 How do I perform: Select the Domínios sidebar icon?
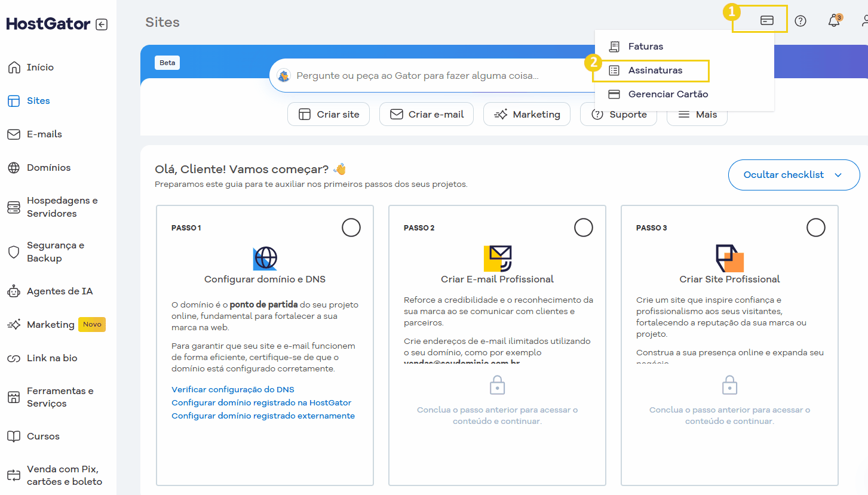tap(13, 167)
